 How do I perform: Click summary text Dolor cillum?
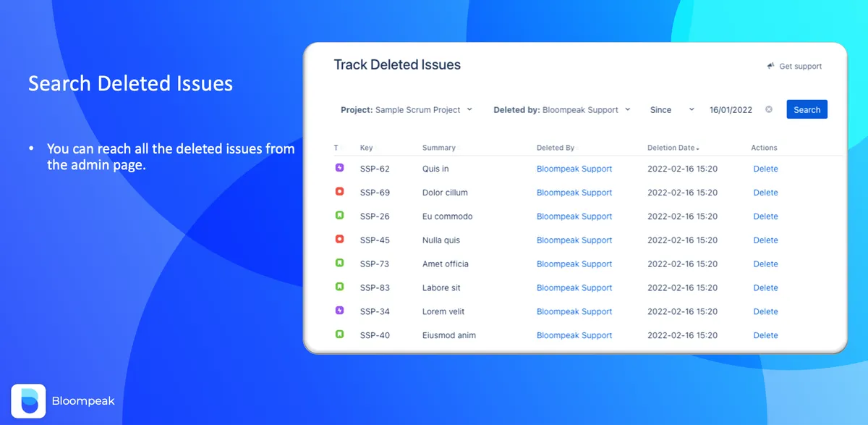(x=445, y=193)
